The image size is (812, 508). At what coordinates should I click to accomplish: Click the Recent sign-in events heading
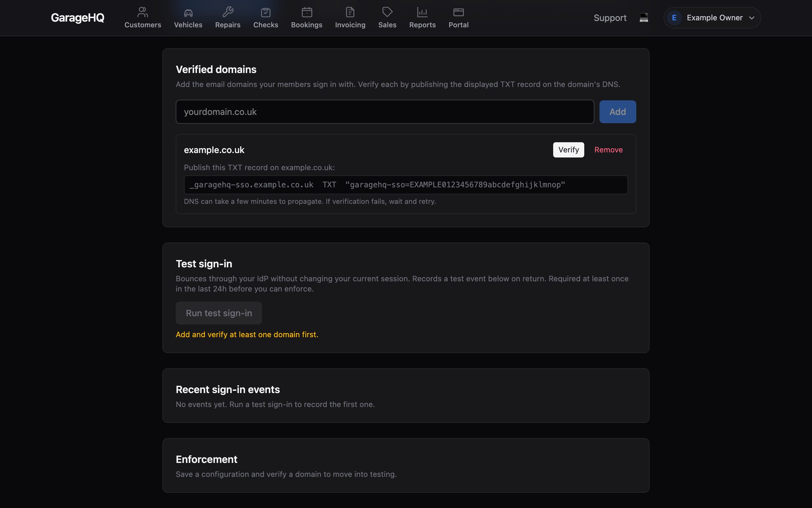(x=228, y=389)
